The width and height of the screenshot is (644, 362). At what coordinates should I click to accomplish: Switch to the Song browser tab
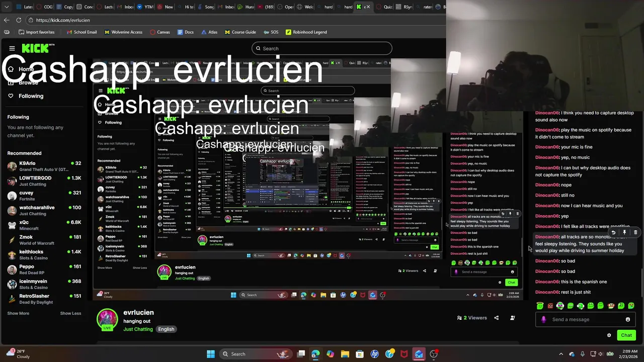(x=206, y=7)
